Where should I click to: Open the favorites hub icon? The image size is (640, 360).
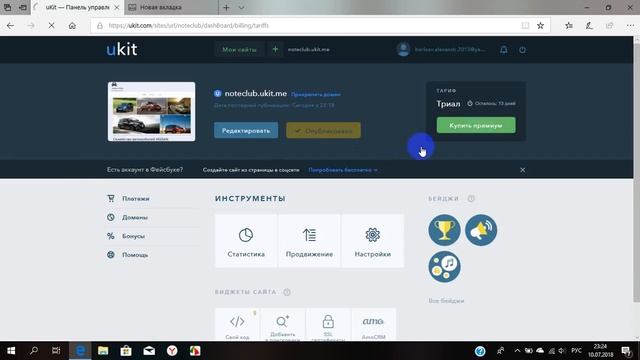click(x=569, y=25)
